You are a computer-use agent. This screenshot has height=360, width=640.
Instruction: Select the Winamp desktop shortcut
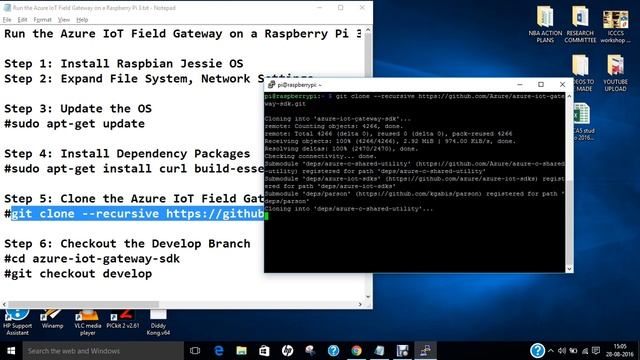pos(52,319)
